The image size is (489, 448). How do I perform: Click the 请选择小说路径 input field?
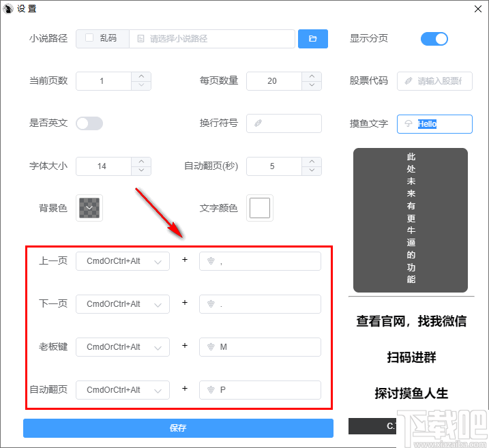tap(211, 39)
